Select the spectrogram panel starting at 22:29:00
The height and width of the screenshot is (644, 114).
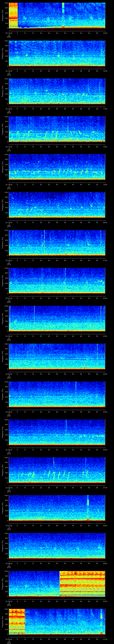click(x=57, y=584)
